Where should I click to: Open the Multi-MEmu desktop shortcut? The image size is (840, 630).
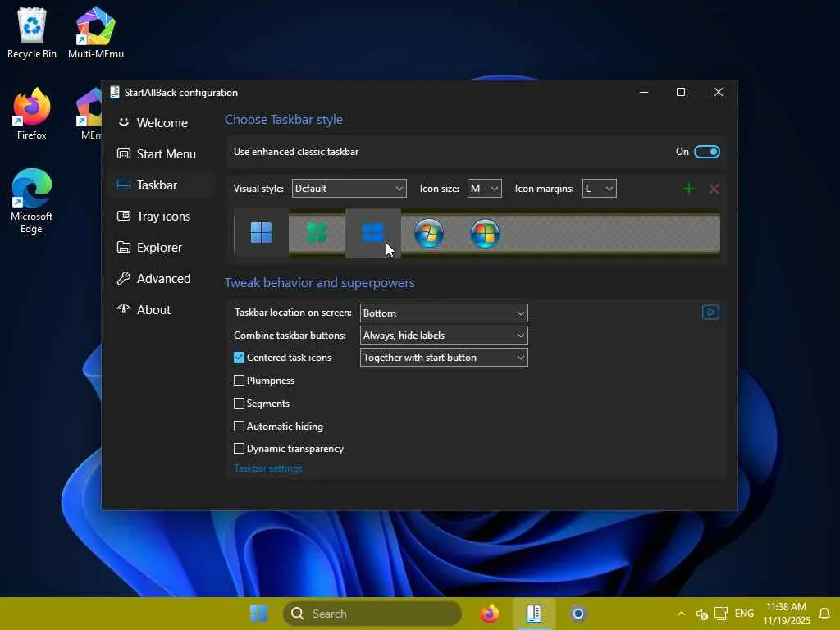coord(96,33)
